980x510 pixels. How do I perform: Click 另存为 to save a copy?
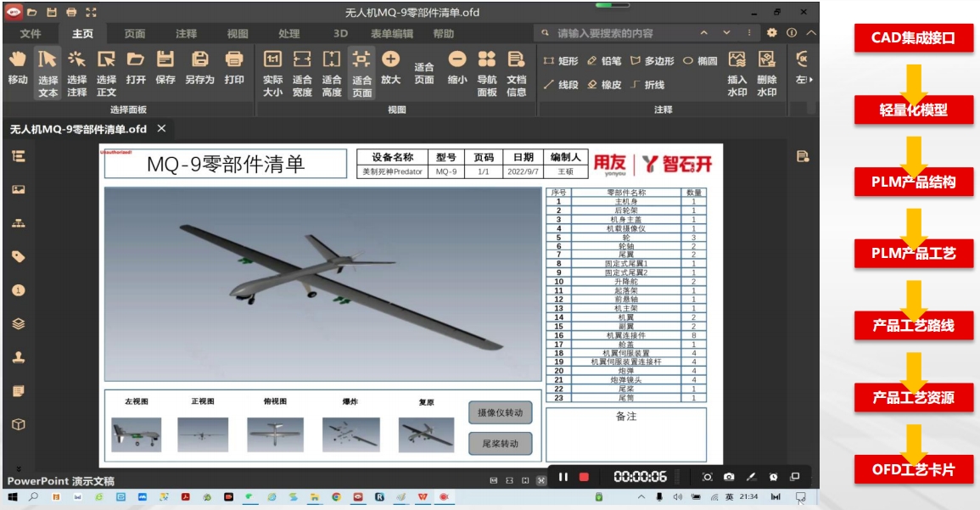[199, 68]
